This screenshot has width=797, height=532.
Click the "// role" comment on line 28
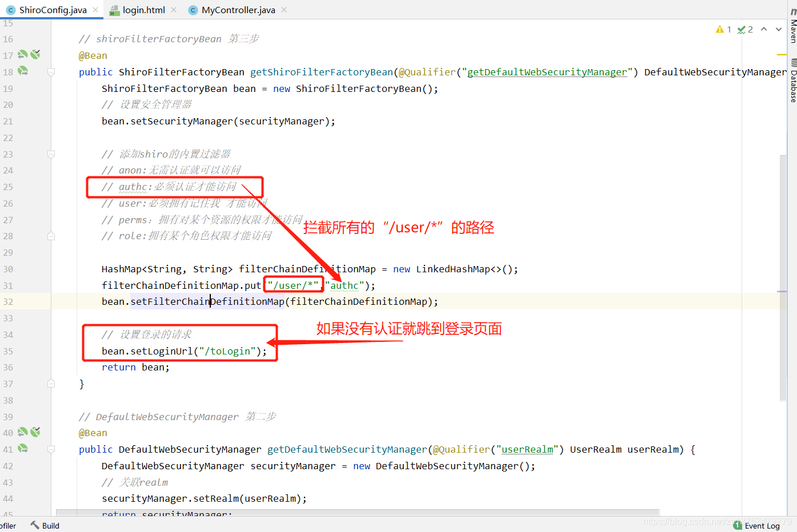187,236
